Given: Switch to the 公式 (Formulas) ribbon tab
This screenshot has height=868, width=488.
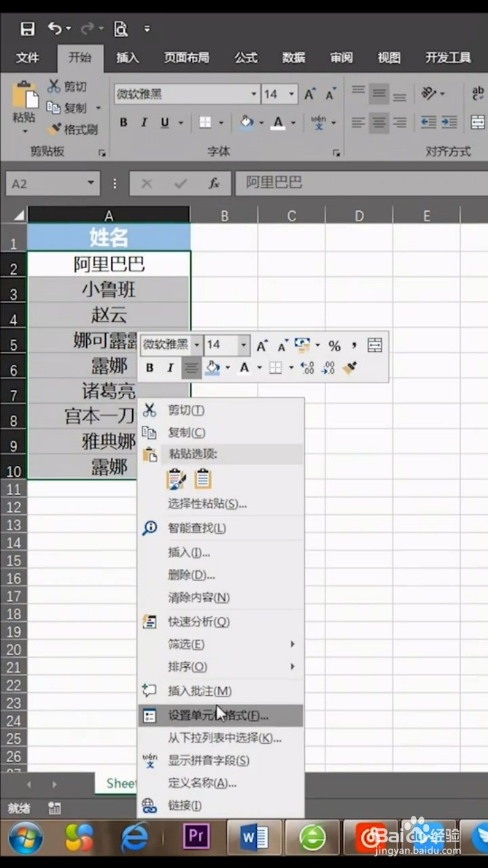Looking at the screenshot, I should [x=246, y=58].
